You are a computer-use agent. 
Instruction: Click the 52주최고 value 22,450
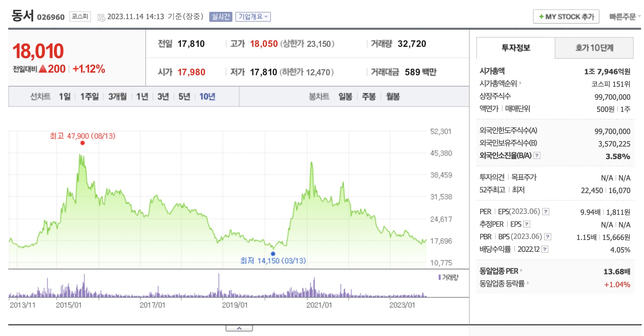(x=592, y=190)
